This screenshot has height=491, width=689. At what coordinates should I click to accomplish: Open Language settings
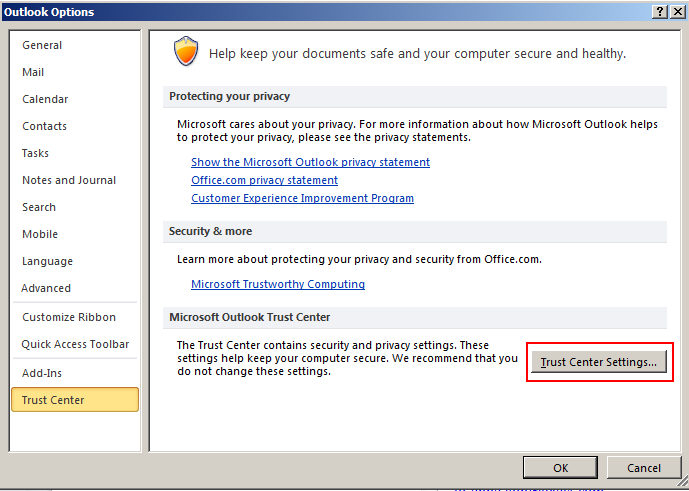pos(47,261)
